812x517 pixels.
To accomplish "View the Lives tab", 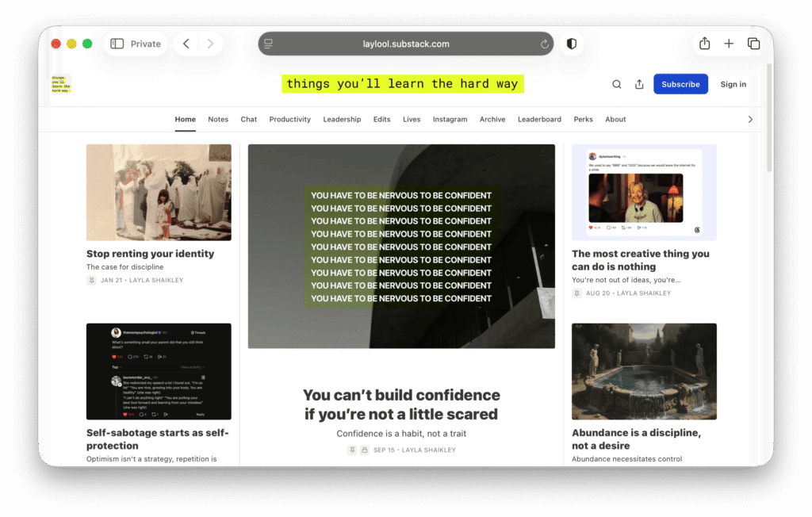I will pyautogui.click(x=412, y=120).
